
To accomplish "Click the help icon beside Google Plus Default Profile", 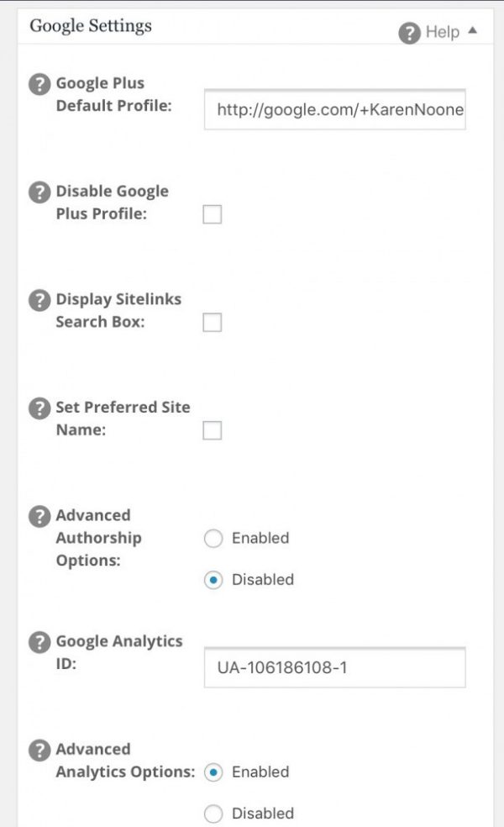I will tap(39, 84).
